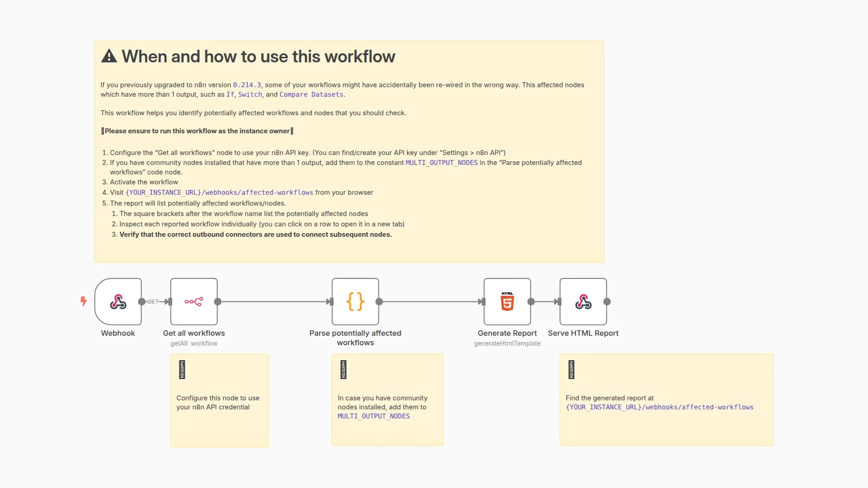Click MULTI_OUTPUT_NODES in the instructions list
This screenshot has height=488, width=868.
click(442, 163)
